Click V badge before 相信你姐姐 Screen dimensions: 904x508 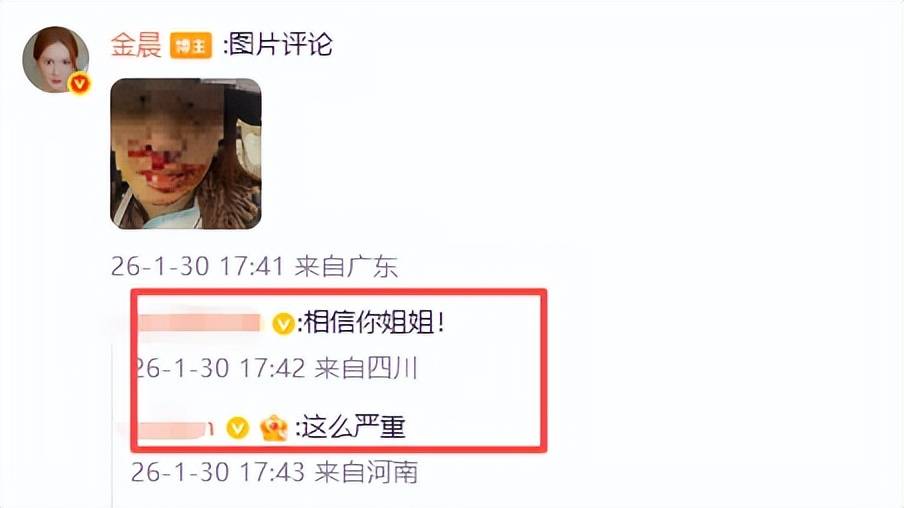tap(283, 323)
